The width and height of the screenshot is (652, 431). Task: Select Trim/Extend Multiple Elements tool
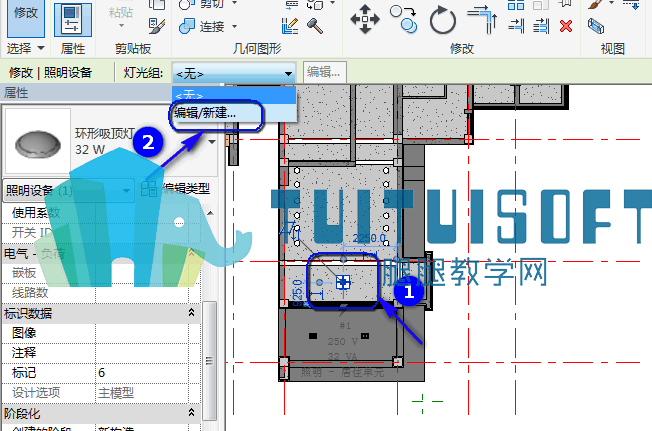(x=541, y=26)
